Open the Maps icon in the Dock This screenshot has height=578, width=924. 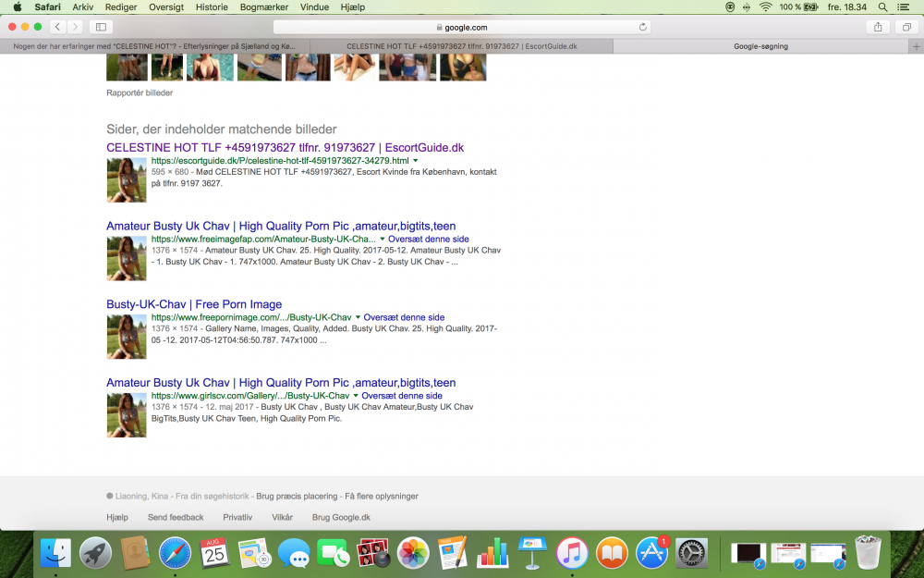(x=254, y=554)
